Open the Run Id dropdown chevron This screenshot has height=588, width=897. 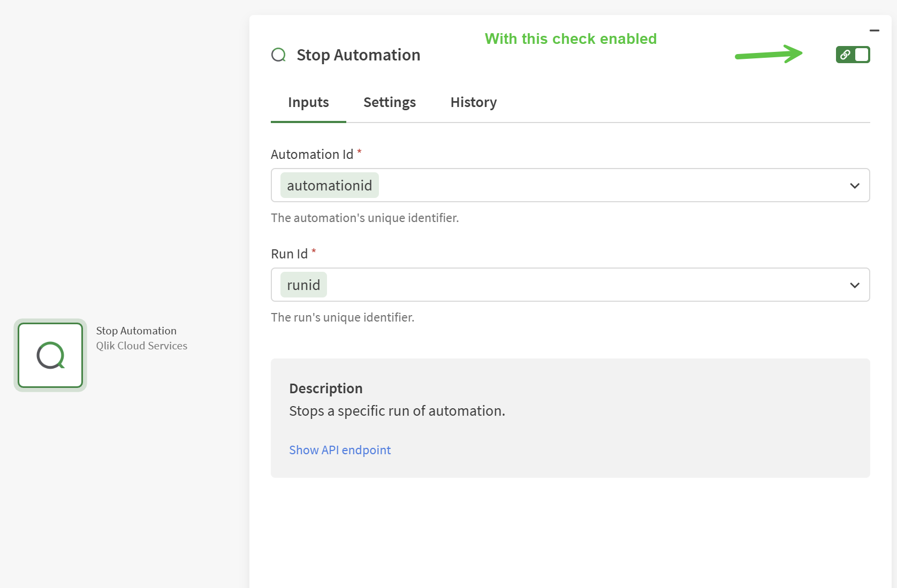[x=854, y=285]
